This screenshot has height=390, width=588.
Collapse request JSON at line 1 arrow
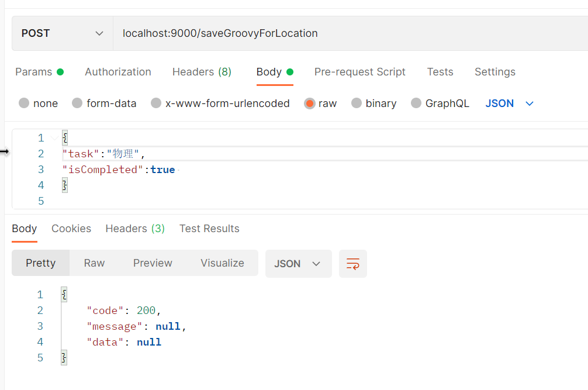54,138
